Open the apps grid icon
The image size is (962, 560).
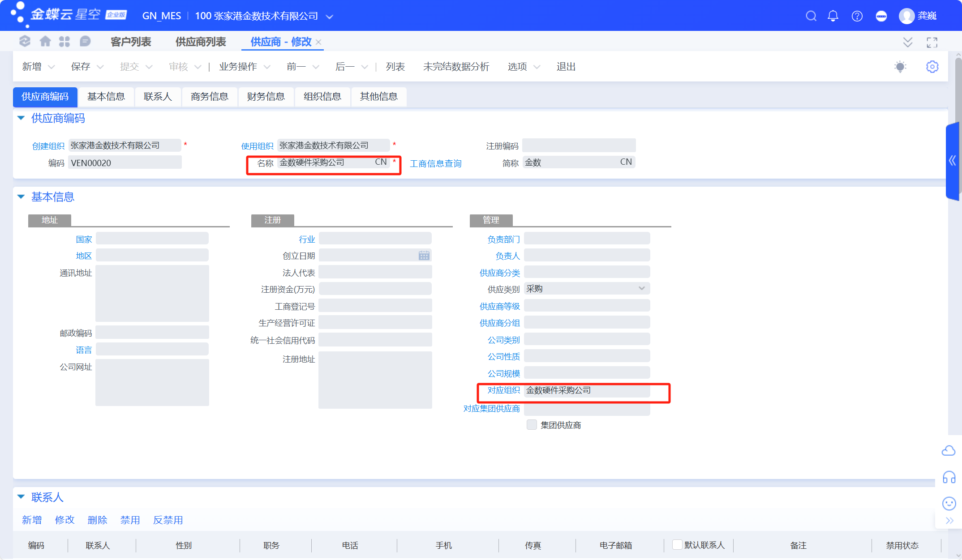pyautogui.click(x=64, y=42)
